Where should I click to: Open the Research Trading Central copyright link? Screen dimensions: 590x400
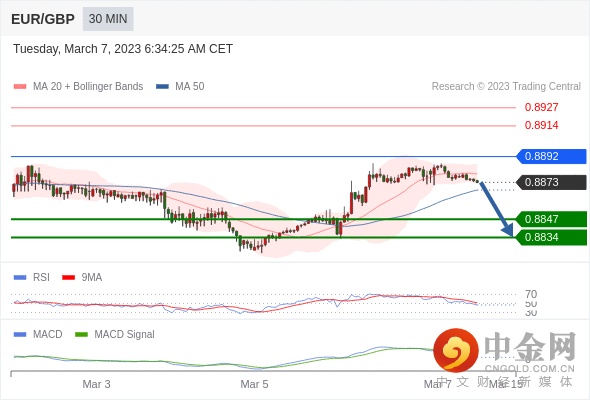506,87
